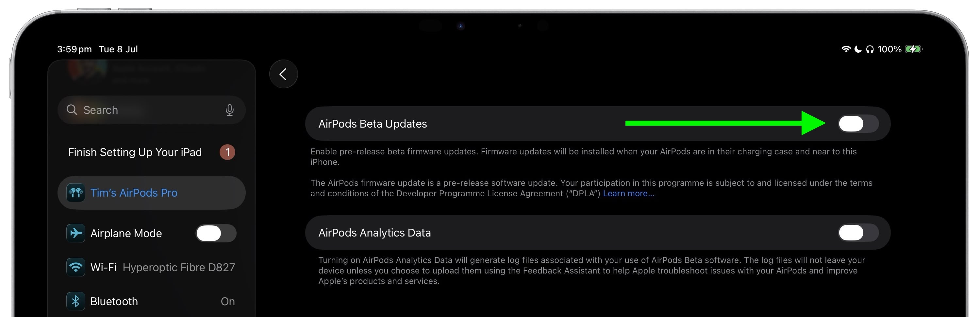Open Wi-Fi Hyperoptic Fibre D827 row

click(x=151, y=268)
